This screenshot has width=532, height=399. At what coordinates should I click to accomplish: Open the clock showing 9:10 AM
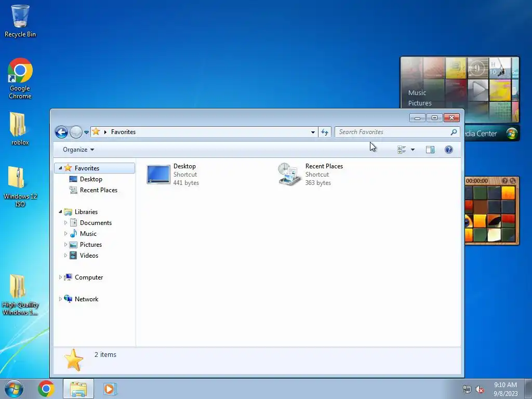pyautogui.click(x=506, y=389)
